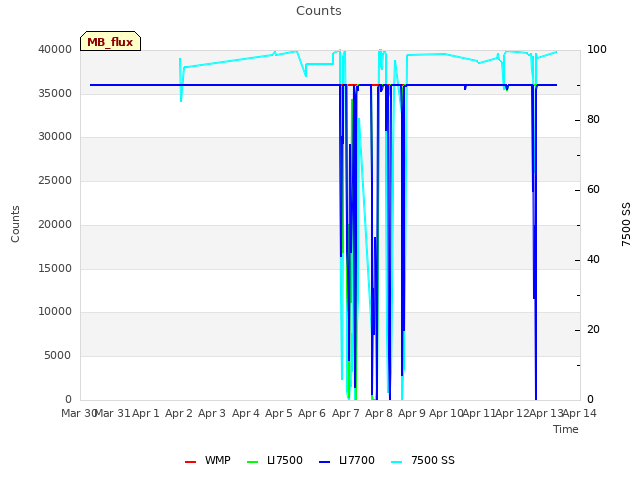The image size is (640, 480).
Task: Click the right 7500 SS axis label
Action: coord(626,224)
